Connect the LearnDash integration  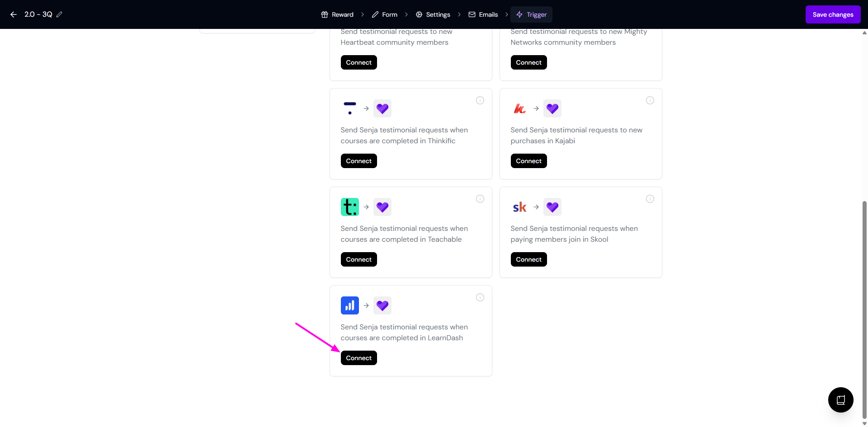click(359, 358)
